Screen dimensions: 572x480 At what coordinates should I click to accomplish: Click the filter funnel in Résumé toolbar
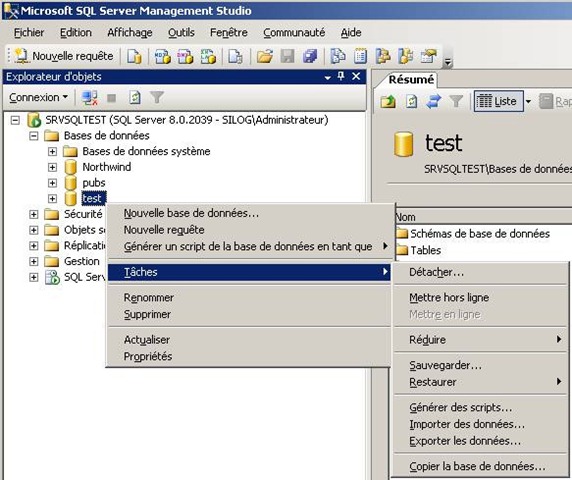pos(456,101)
